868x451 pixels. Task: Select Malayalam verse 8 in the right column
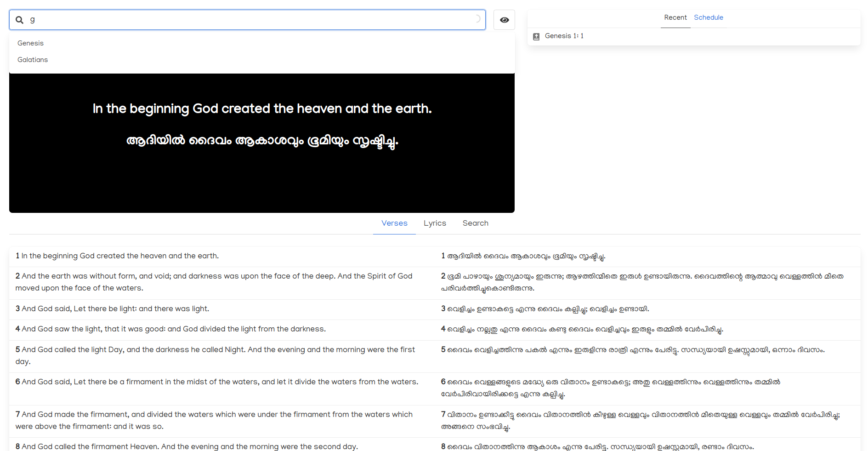pos(647,445)
